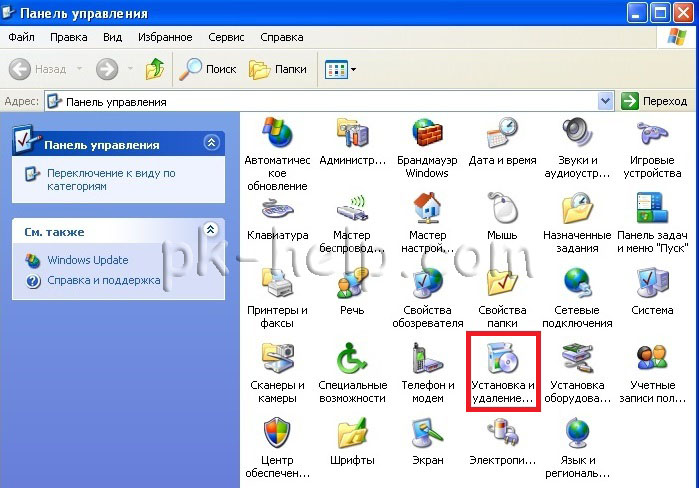This screenshot has width=699, height=488.
Task: Click Переключение к виду по категориям
Action: coord(111,179)
